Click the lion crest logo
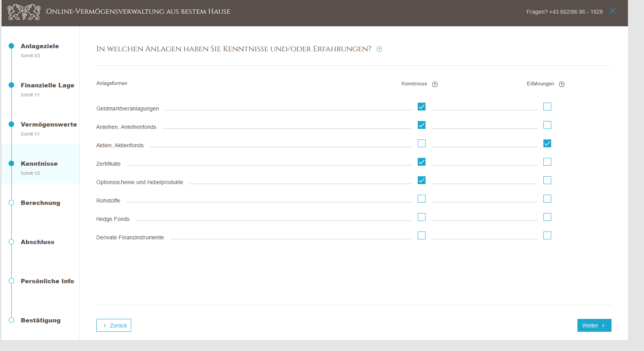This screenshot has height=351, width=644. [24, 12]
